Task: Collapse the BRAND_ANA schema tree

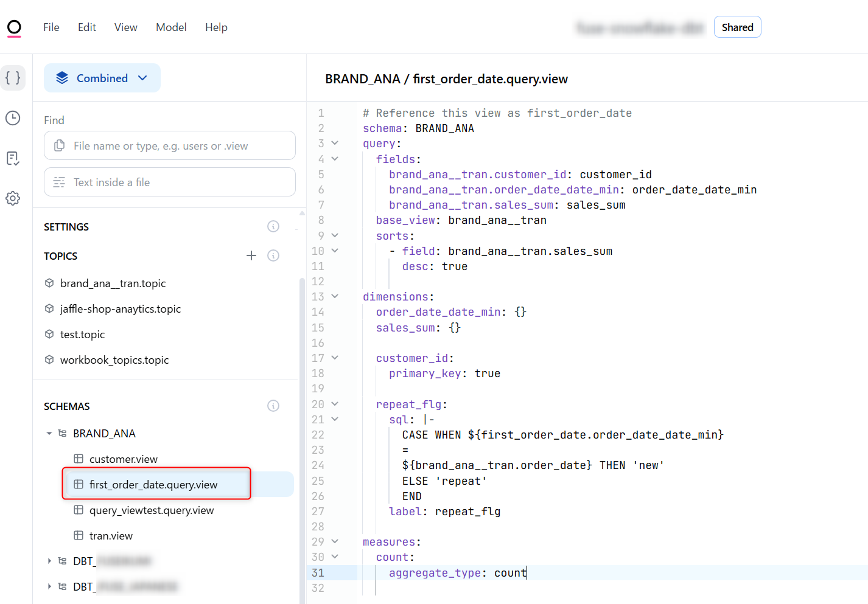Action: (x=49, y=433)
